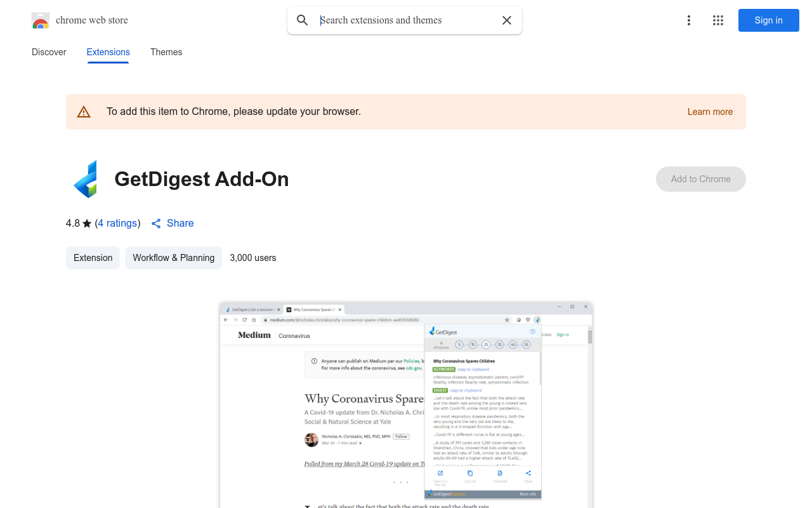Click the search magnifier icon
Image resolution: width=812 pixels, height=508 pixels.
pos(303,20)
